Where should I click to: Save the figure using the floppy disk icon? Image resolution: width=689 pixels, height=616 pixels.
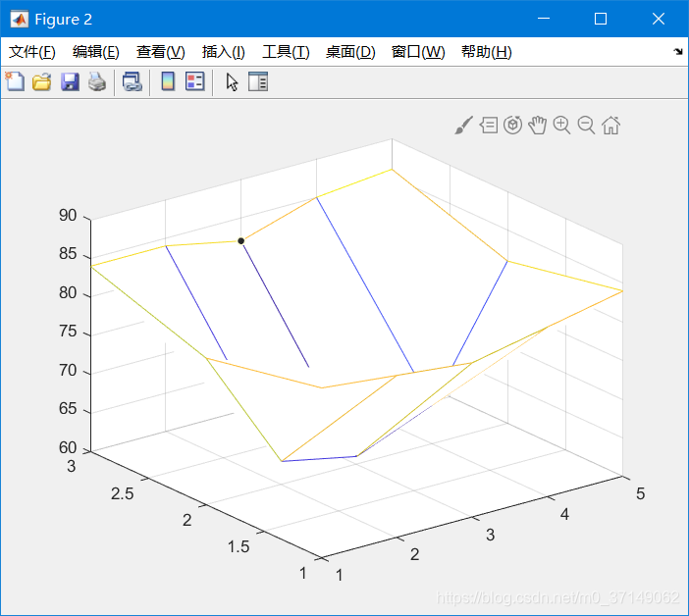[x=70, y=82]
